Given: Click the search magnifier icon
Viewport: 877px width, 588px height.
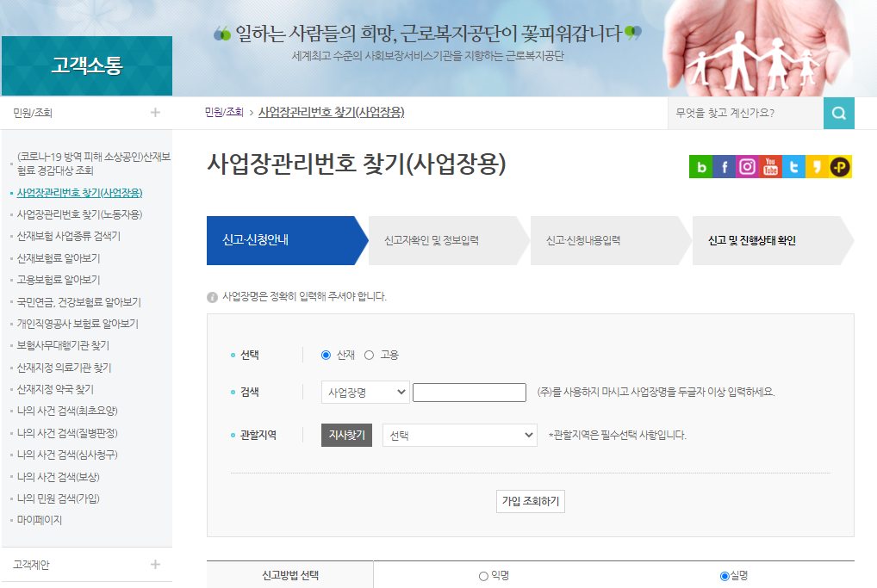Looking at the screenshot, I should pos(838,113).
